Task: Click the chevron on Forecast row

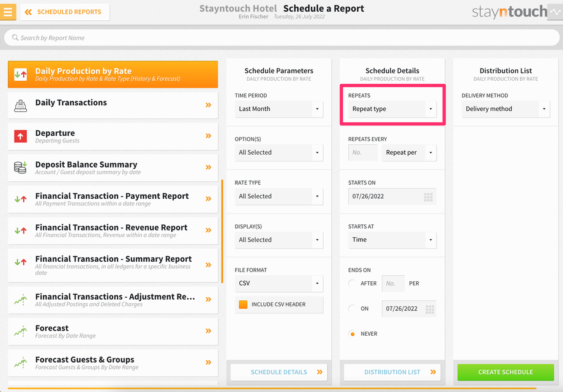Action: [208, 331]
